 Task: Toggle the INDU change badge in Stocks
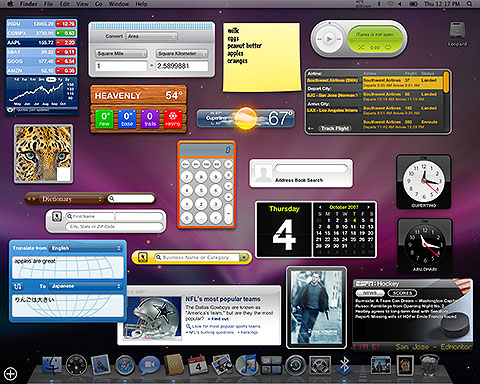(66, 24)
